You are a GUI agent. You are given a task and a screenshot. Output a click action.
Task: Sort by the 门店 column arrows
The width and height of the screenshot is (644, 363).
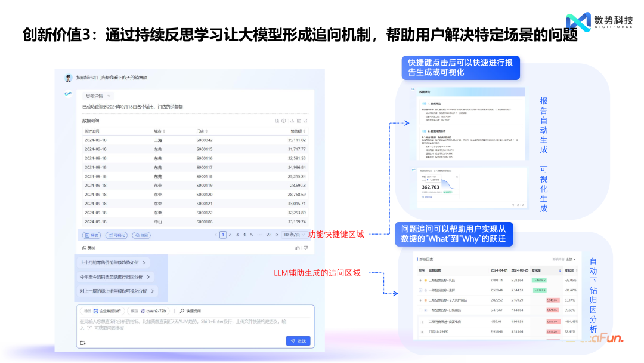(206, 131)
